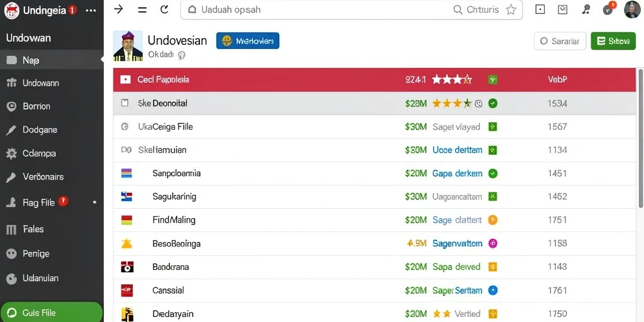Click the Udanuian sidebar icon
The image size is (644, 322).
pos(11,279)
